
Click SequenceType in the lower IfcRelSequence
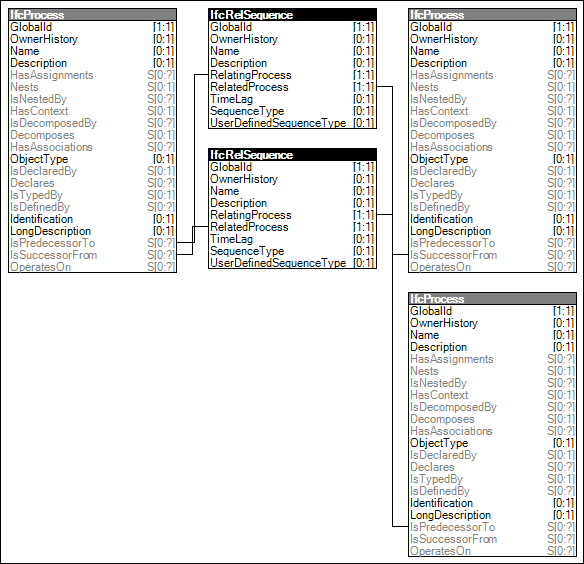pos(292,251)
